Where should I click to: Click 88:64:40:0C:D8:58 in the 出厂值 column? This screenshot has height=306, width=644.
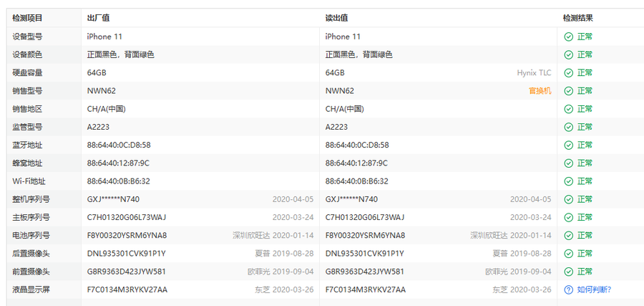[x=119, y=145]
